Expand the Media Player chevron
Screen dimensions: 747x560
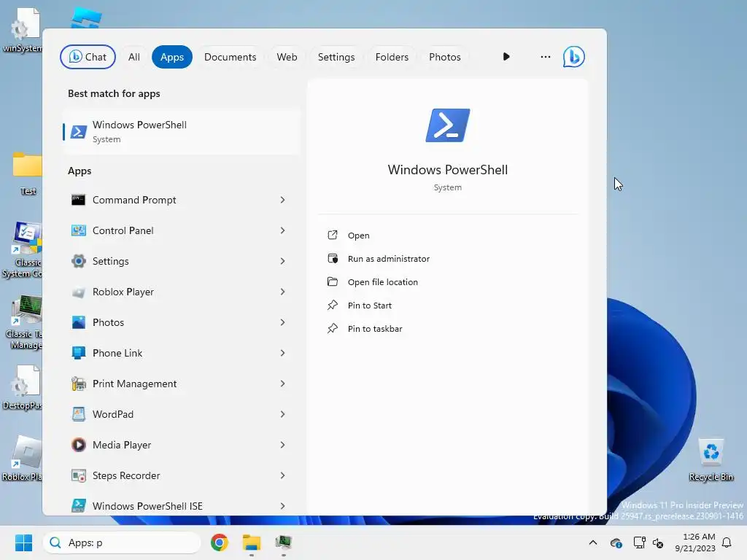(282, 445)
